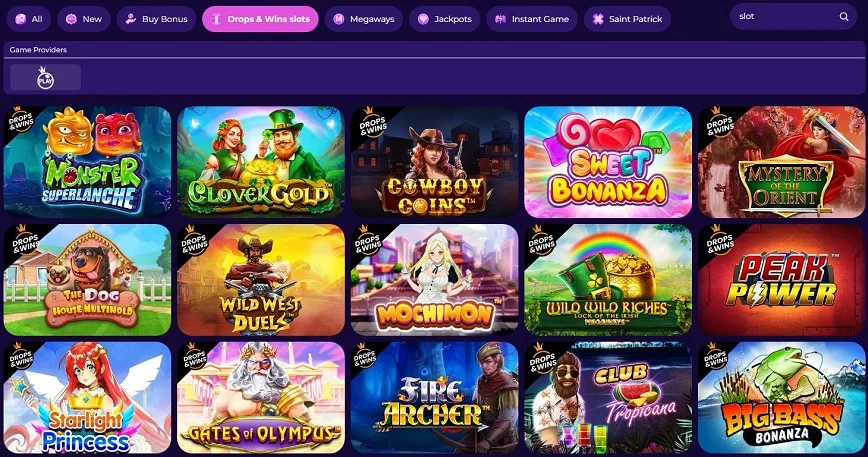Click the search magnifier icon
Image resolution: width=868 pixels, height=457 pixels.
pos(844,17)
